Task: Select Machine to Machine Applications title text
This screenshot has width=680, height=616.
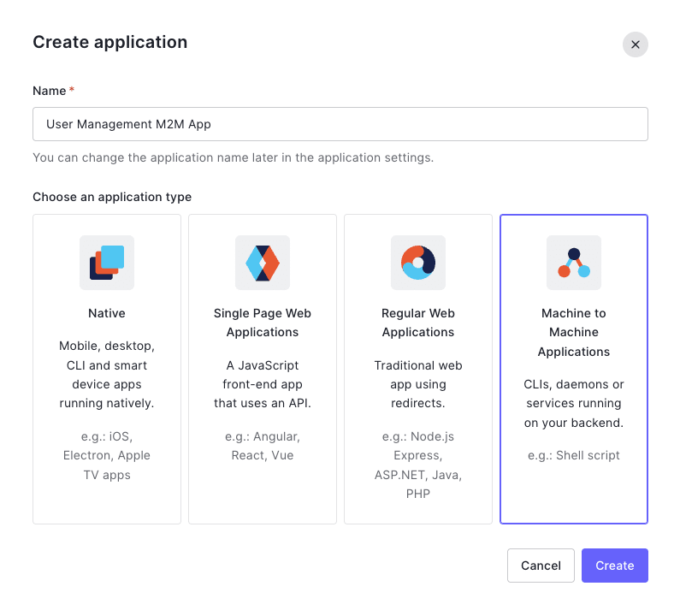Action: [574, 332]
